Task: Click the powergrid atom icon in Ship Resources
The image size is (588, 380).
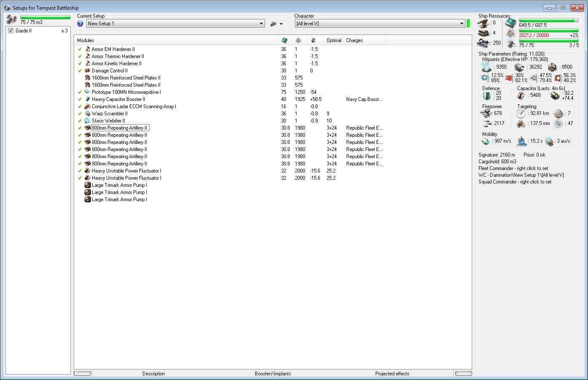Action: coord(510,33)
